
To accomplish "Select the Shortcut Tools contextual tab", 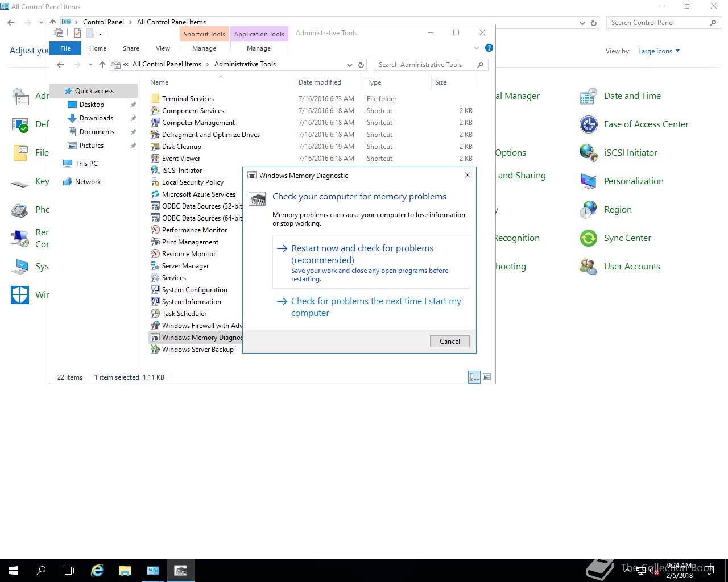I will click(x=204, y=34).
